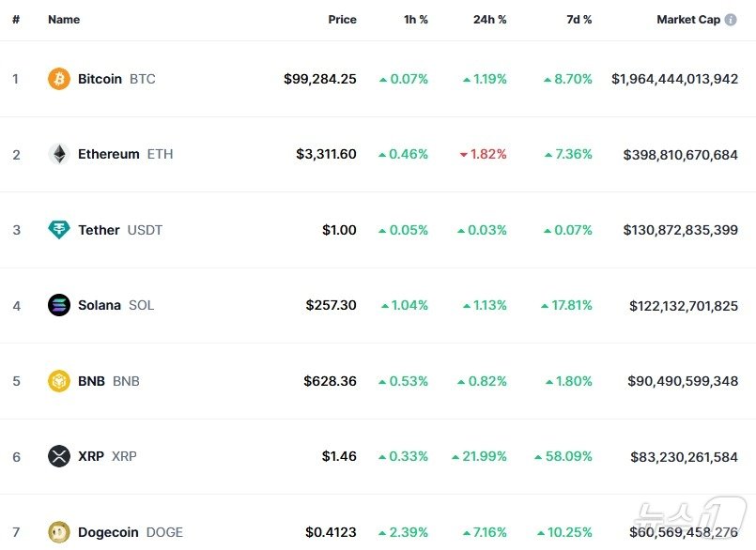Click the Ethereum diamond logo icon
756x550 pixels.
[x=59, y=154]
